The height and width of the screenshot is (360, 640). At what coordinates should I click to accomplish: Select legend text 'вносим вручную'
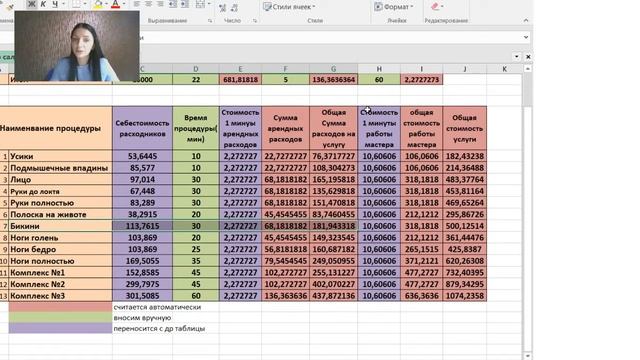(x=142, y=318)
